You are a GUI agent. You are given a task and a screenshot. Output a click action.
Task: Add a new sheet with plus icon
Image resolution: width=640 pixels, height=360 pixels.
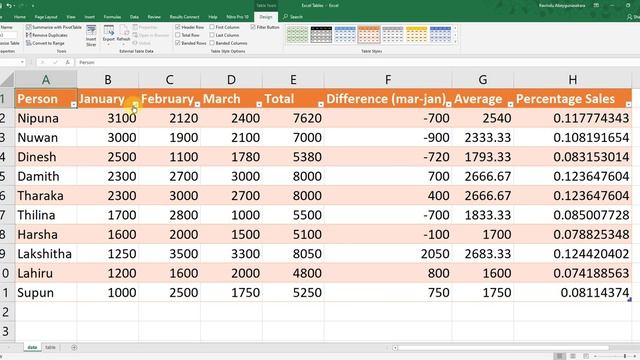coord(74,347)
